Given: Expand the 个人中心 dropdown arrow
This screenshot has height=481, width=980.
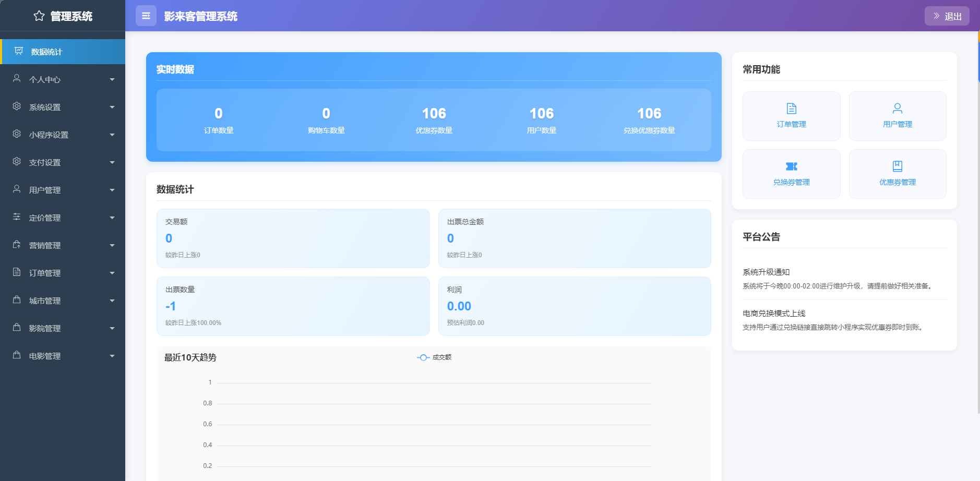Looking at the screenshot, I should pyautogui.click(x=112, y=80).
